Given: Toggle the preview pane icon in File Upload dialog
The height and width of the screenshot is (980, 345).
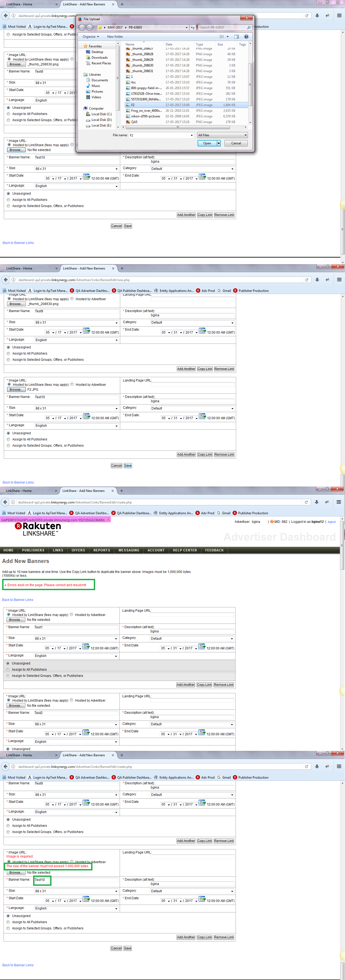Looking at the screenshot, I should click(x=236, y=37).
